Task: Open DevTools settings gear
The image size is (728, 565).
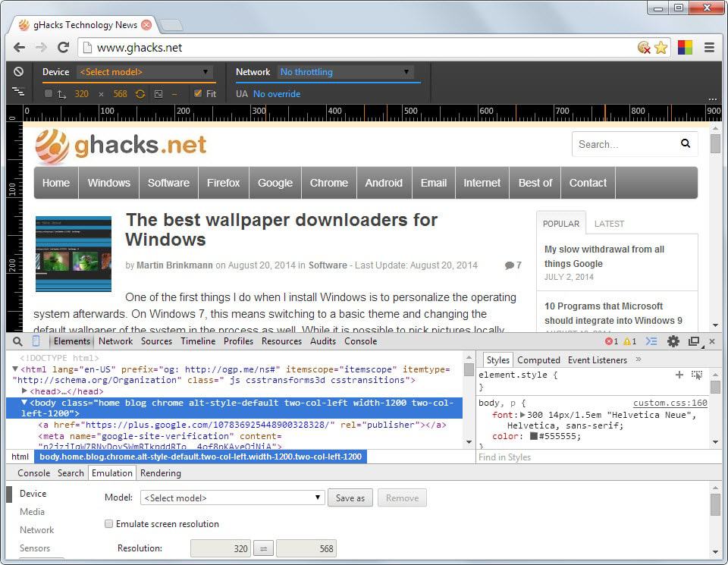Action: coord(673,341)
